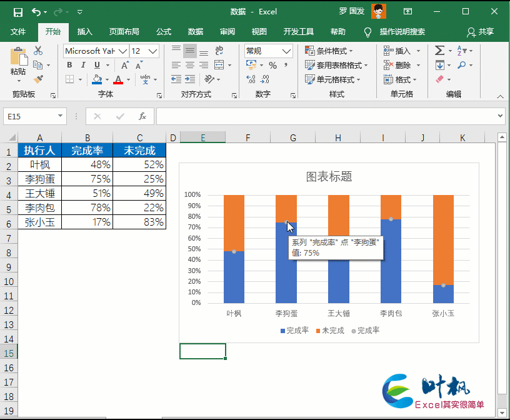Toggle Underline formatting
Screen dimensions: 510x420
97,65
